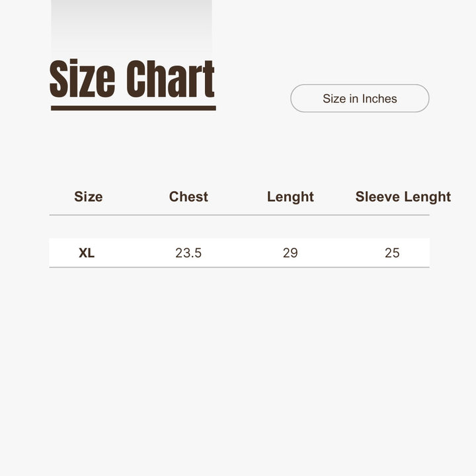Click the left rounded edge of the Inches pill
This screenshot has height=476, width=476.
click(296, 99)
